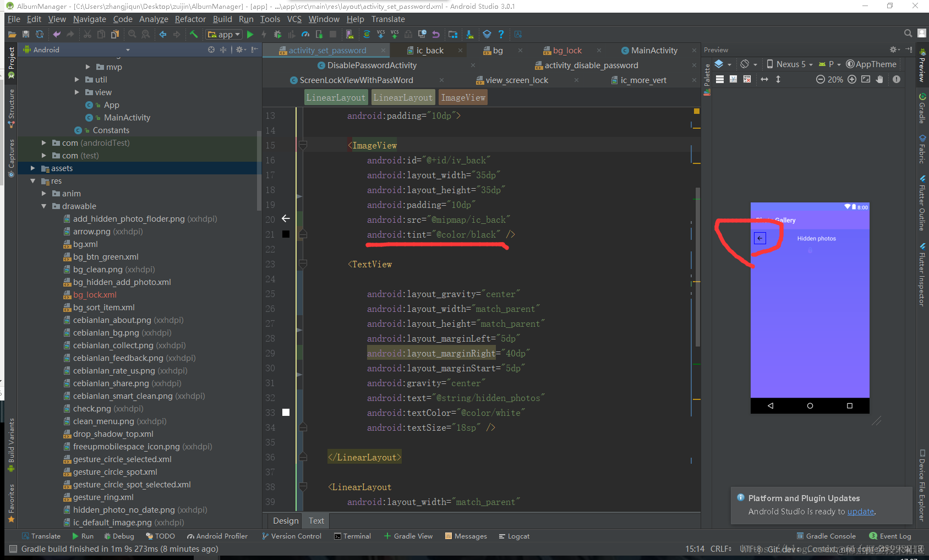This screenshot has width=929, height=560.
Task: Switch to the Text editor mode
Action: point(316,521)
